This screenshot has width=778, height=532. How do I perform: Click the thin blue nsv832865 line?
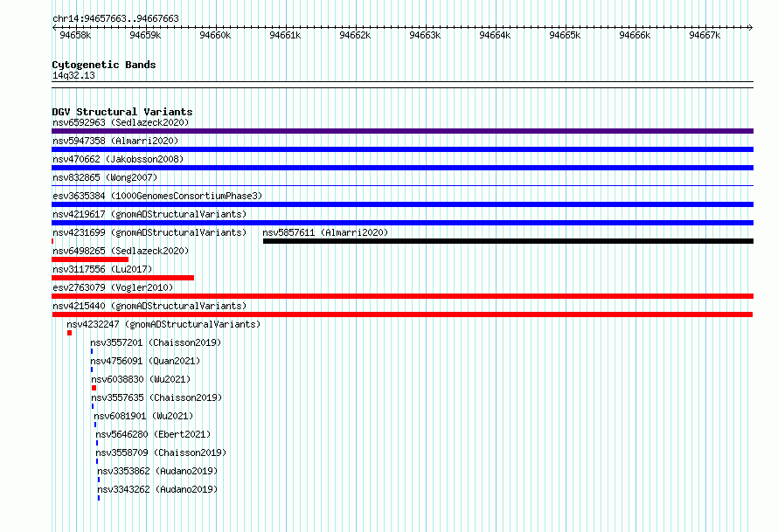402,186
